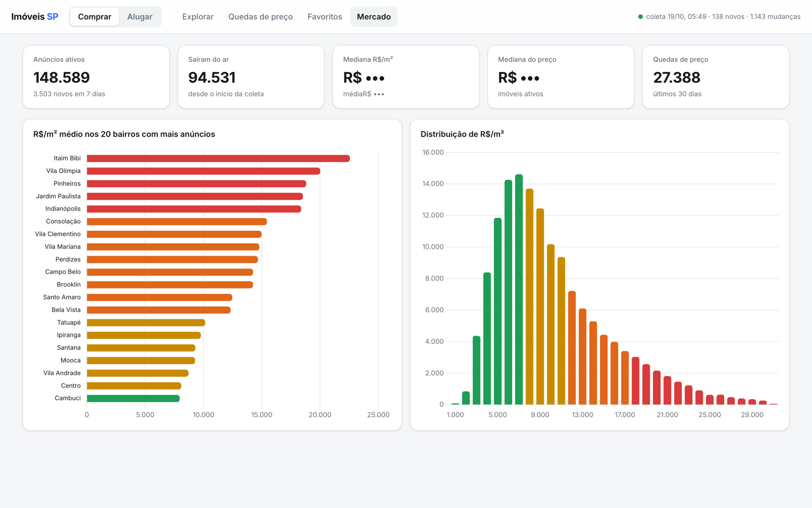Click the '3.503 novos em 7 dias' text
Viewport: 812px width, 508px height.
point(69,94)
